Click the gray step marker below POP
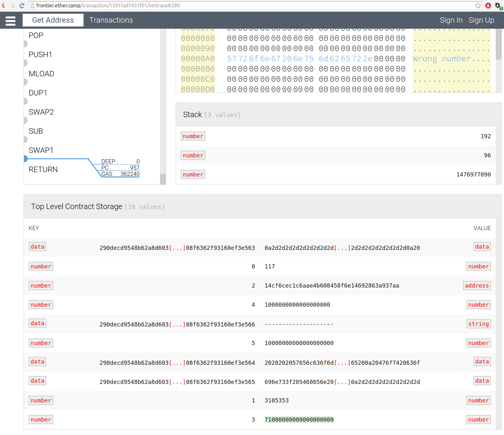Screen dimensions: 504x435 click(26, 44)
